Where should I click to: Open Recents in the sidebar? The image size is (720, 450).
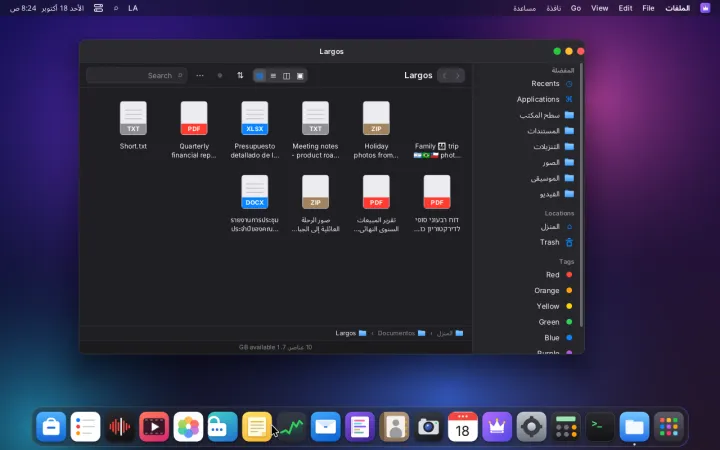528,84
